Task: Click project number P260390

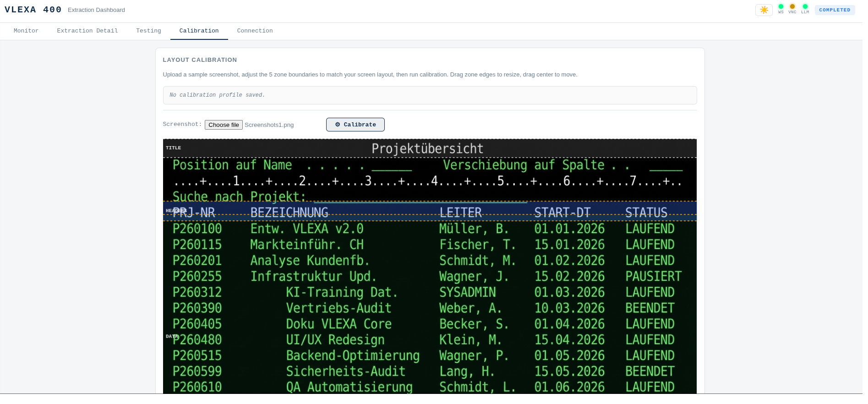Action: coord(197,308)
